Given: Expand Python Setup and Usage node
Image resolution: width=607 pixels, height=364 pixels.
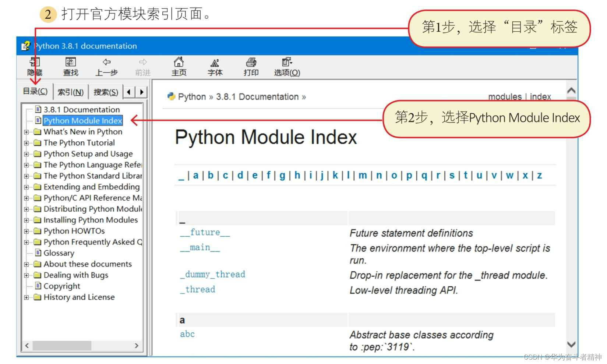Looking at the screenshot, I should (27, 154).
